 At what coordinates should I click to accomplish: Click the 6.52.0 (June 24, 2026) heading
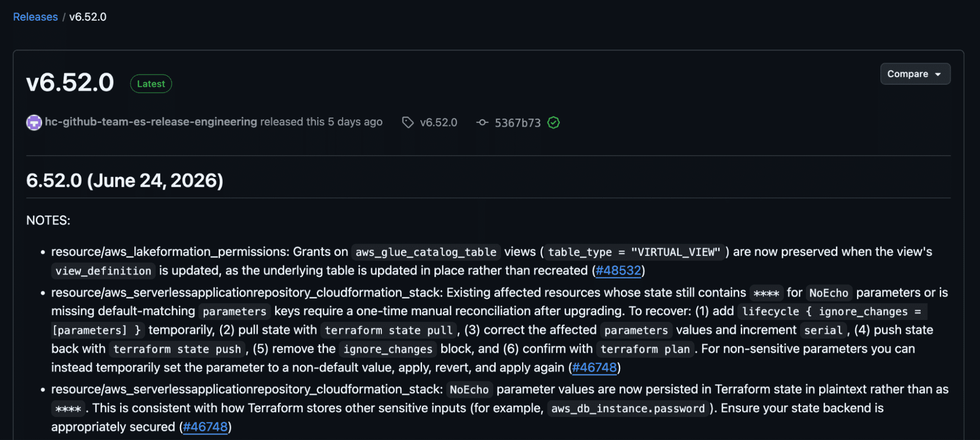pyautogui.click(x=125, y=181)
